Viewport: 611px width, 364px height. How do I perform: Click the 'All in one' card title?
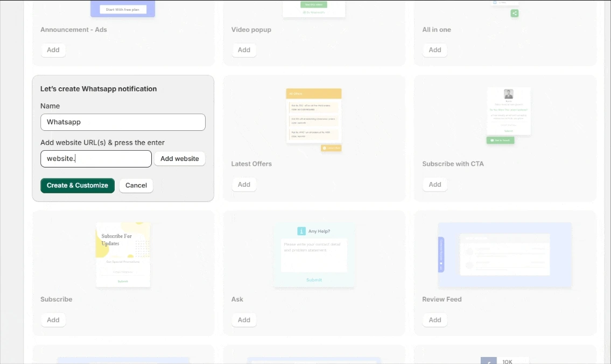(437, 30)
